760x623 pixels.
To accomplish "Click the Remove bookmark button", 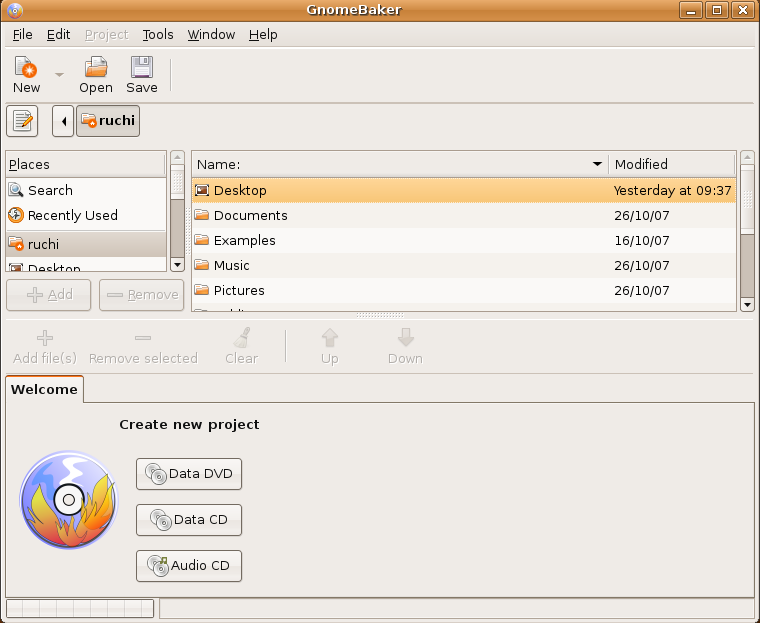I will pyautogui.click(x=142, y=295).
